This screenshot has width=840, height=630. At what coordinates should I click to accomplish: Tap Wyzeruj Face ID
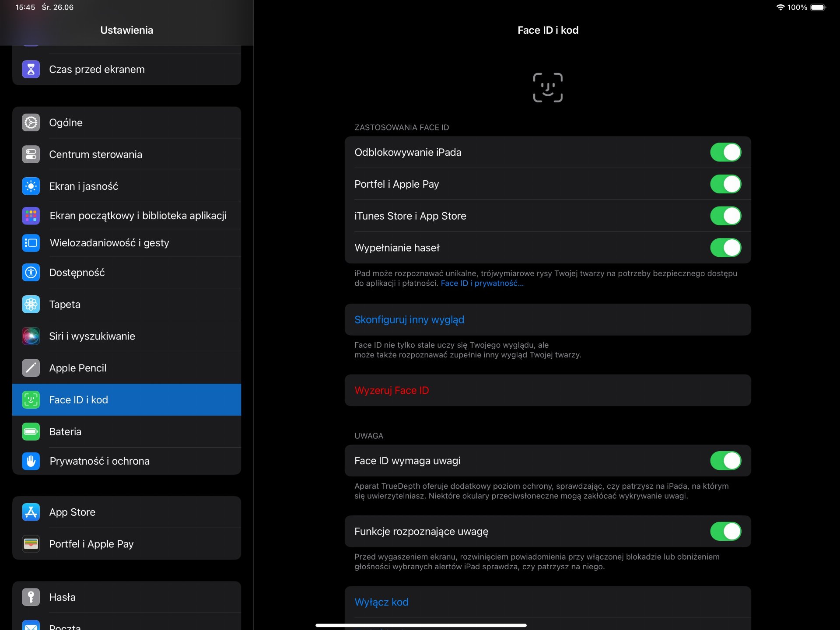tap(548, 390)
